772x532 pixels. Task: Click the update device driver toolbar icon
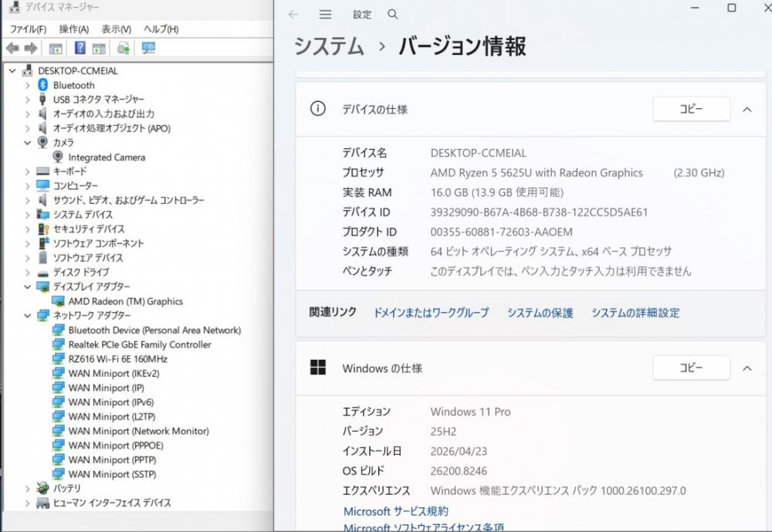124,48
